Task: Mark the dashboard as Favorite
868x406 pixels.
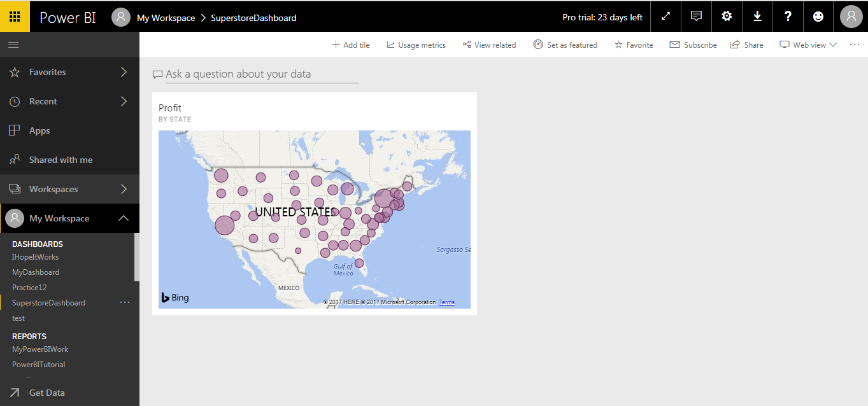Action: 634,45
